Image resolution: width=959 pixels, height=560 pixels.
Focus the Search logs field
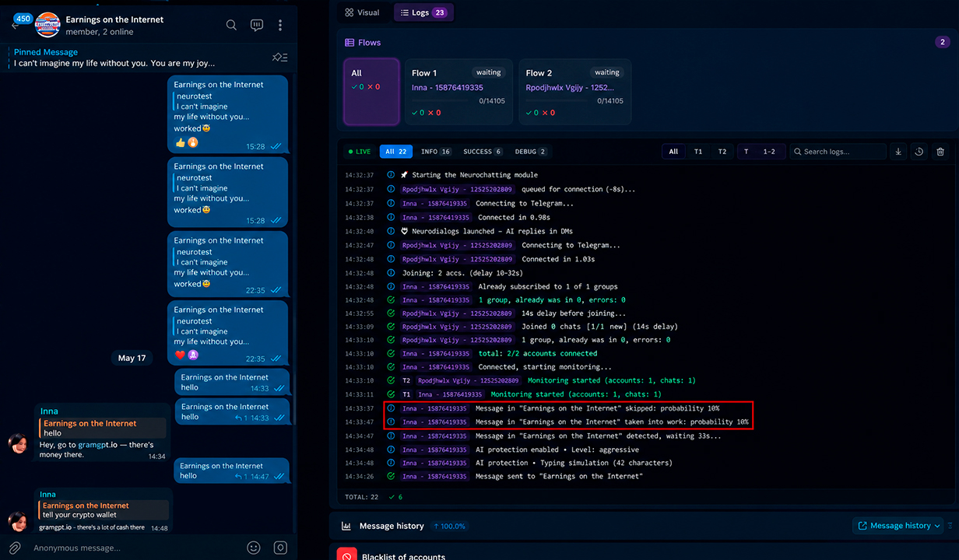point(838,152)
